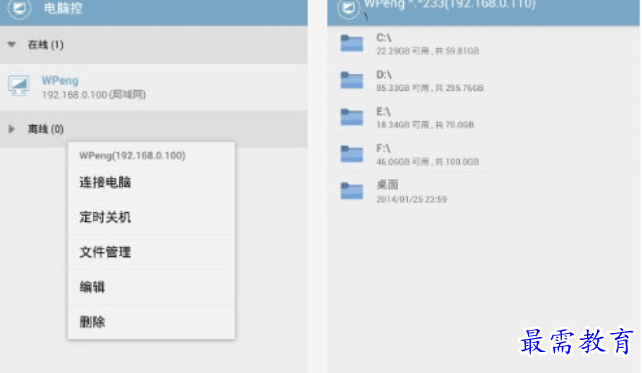The width and height of the screenshot is (642, 373).
Task: Tap the WPeng computer monitor icon
Action: pos(19,86)
